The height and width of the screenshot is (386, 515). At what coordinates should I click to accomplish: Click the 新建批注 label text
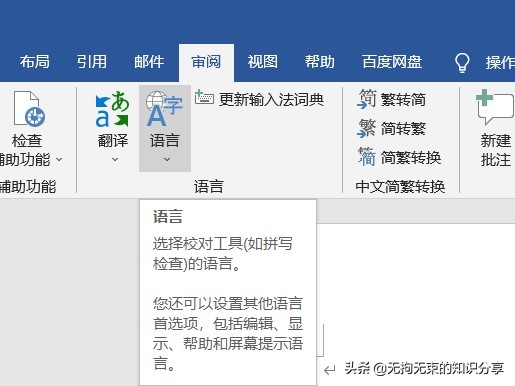496,150
